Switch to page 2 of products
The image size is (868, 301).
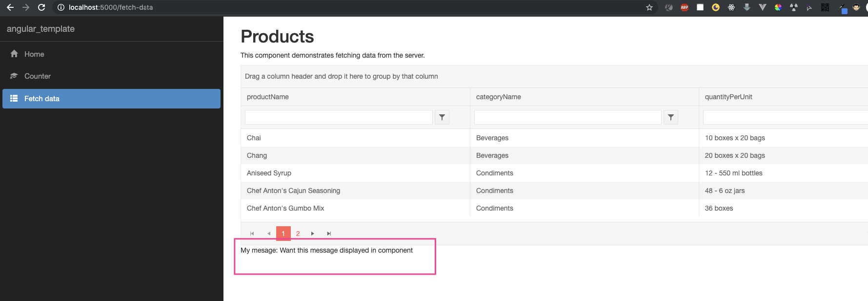(298, 234)
